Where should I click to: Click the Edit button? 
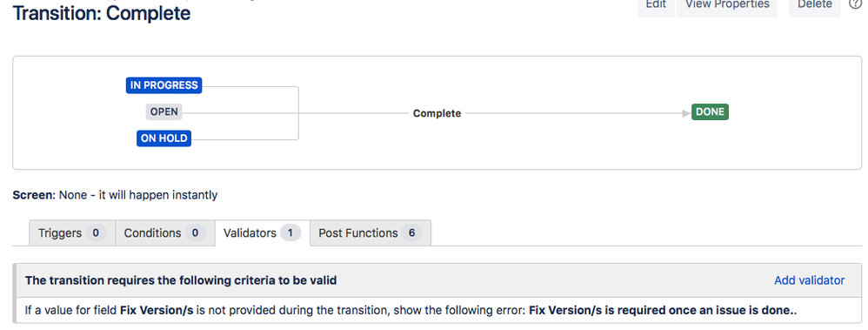coord(656,5)
